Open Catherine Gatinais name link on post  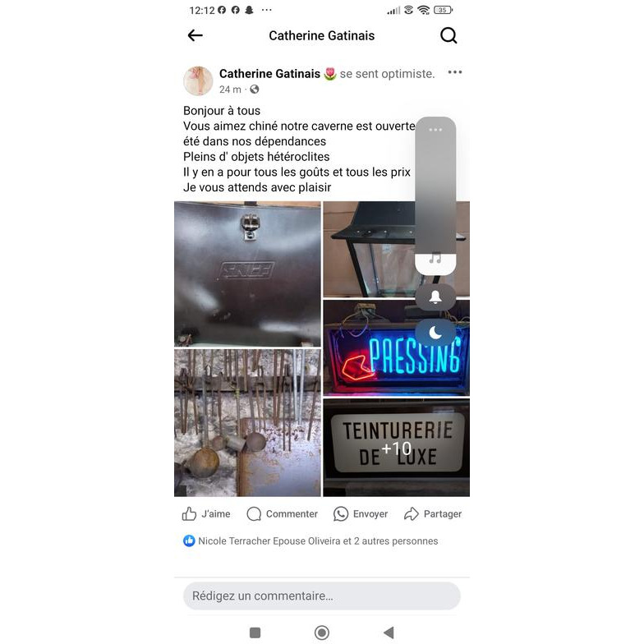point(269,74)
